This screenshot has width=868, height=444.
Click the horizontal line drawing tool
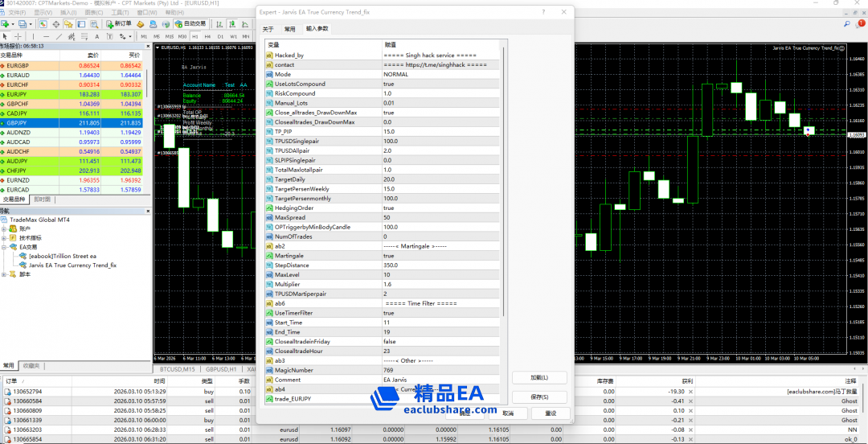[46, 36]
